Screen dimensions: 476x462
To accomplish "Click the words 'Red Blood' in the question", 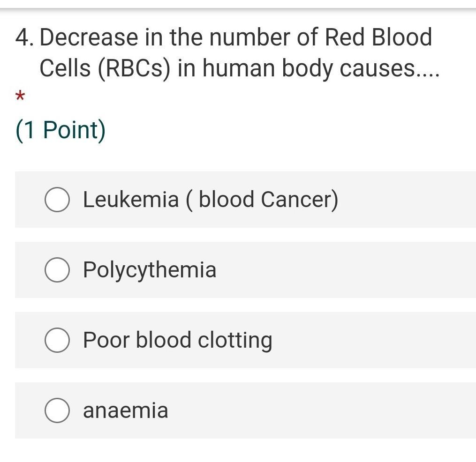I will (378, 37).
